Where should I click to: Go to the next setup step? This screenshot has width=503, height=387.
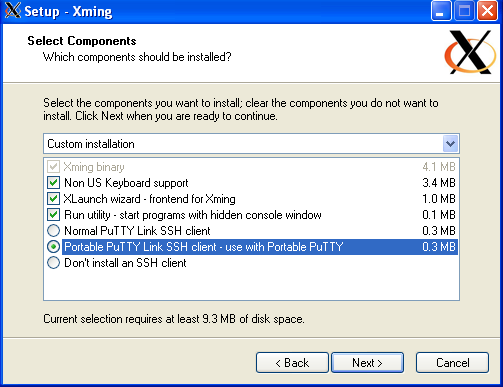coord(367,363)
